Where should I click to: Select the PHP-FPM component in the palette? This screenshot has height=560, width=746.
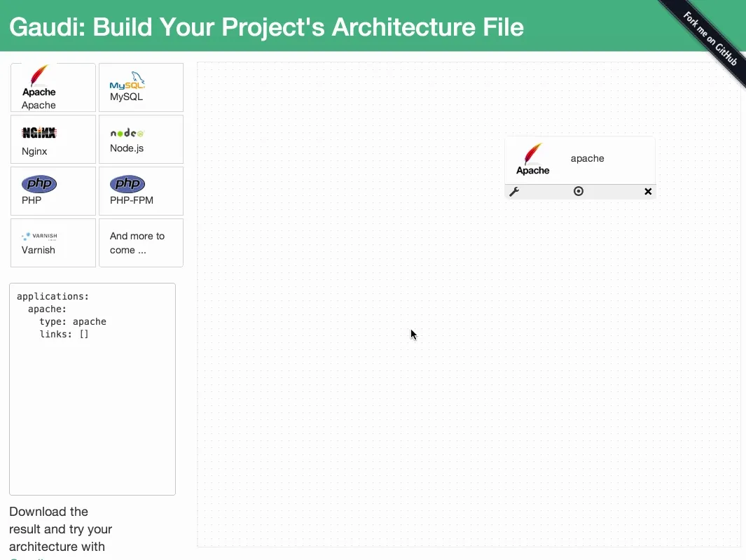tap(140, 190)
